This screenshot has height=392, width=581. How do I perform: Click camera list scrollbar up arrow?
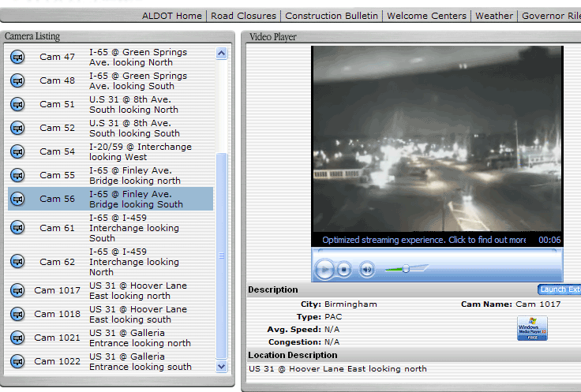click(222, 54)
